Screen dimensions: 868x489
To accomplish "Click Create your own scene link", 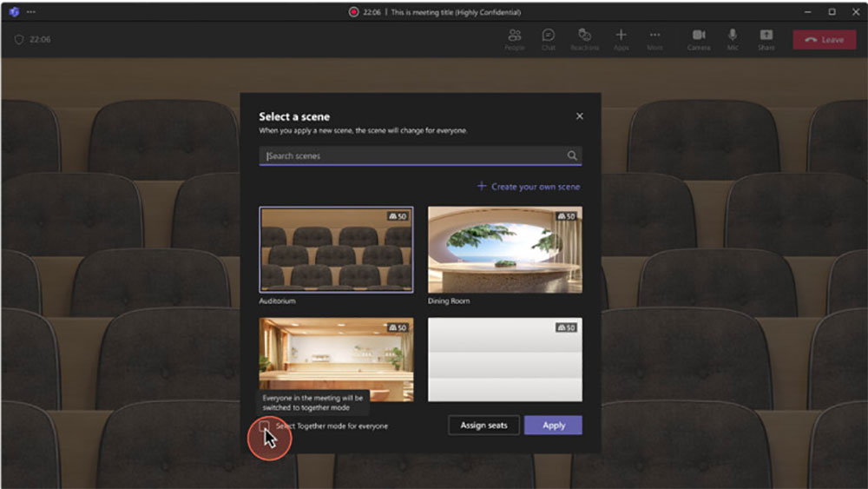I will click(x=528, y=187).
